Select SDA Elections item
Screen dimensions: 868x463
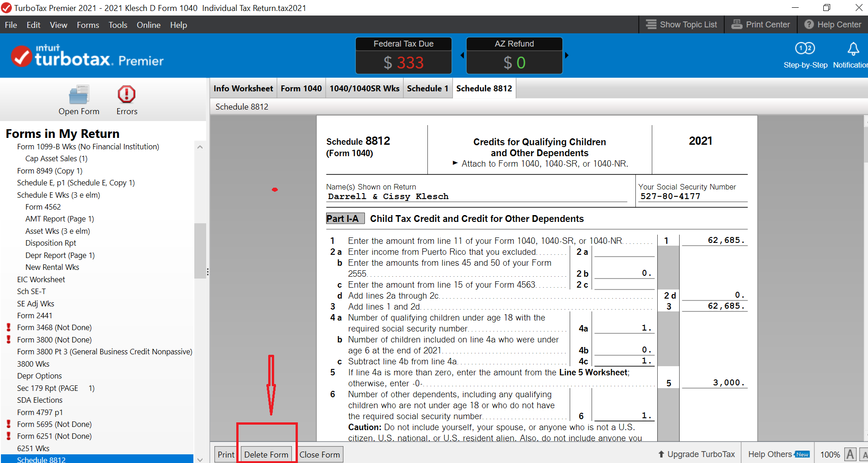40,400
